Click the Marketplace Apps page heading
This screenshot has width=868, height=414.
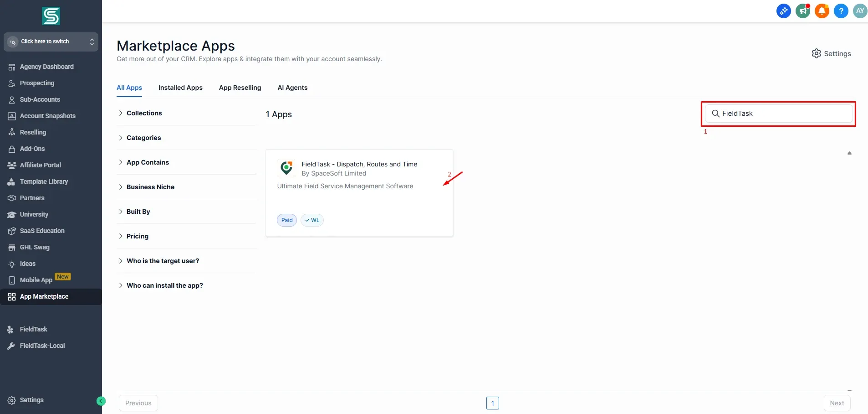pyautogui.click(x=176, y=46)
